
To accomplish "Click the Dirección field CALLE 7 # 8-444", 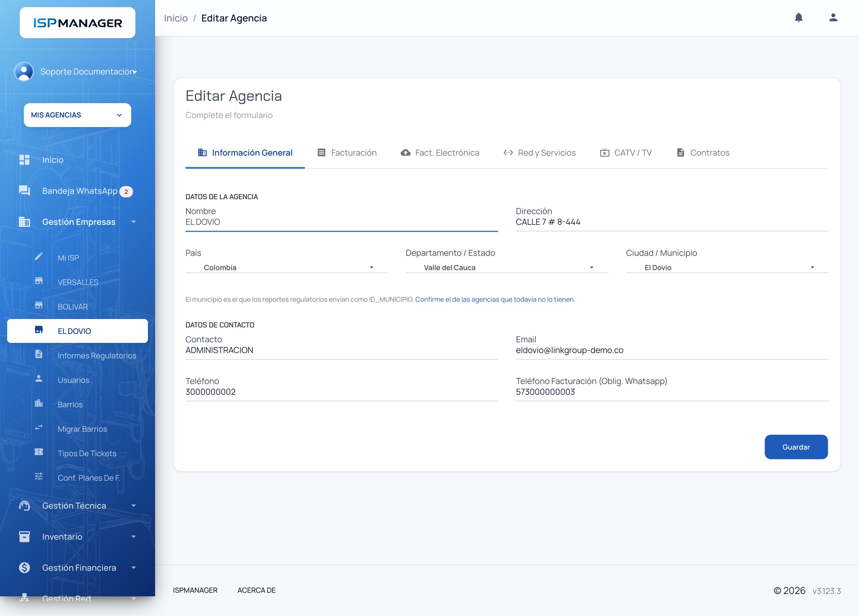I will coord(672,222).
